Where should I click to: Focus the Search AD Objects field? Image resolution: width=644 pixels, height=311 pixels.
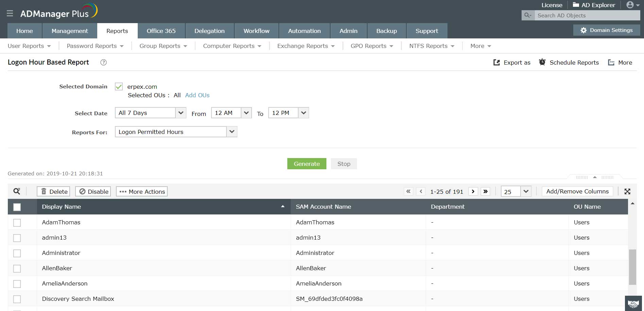(587, 15)
